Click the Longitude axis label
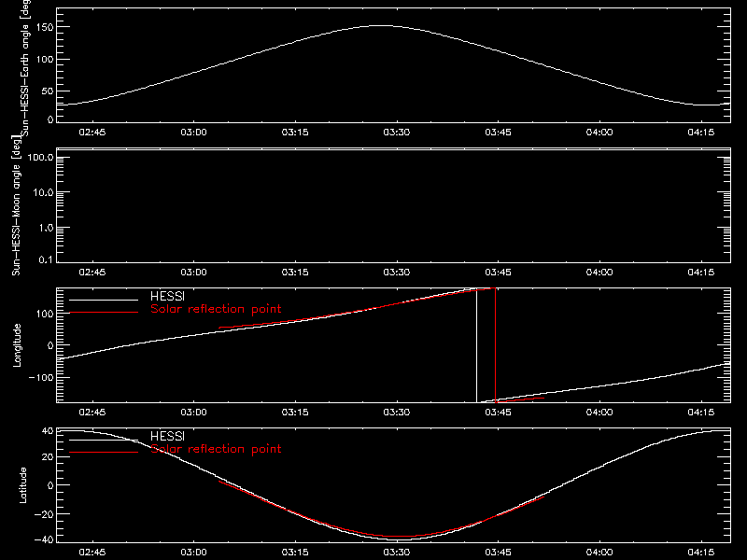The width and height of the screenshot is (747, 560). (17, 345)
